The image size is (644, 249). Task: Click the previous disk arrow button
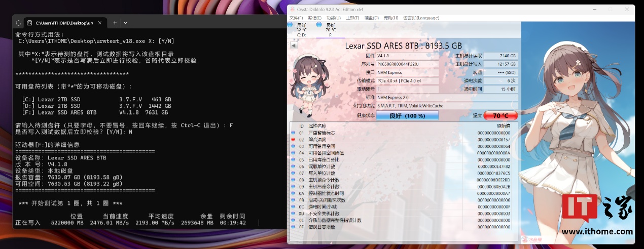[x=293, y=45]
